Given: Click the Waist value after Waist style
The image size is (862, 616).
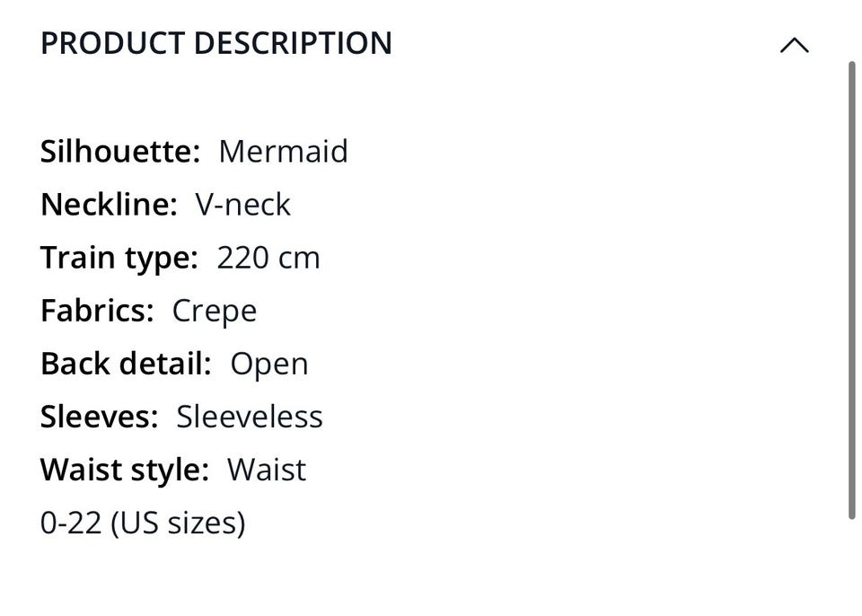Looking at the screenshot, I should point(267,470).
